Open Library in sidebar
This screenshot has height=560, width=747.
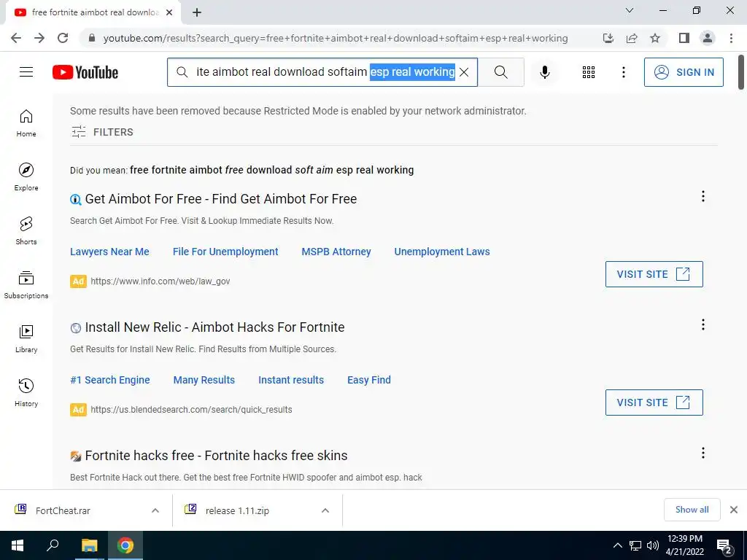click(x=26, y=338)
